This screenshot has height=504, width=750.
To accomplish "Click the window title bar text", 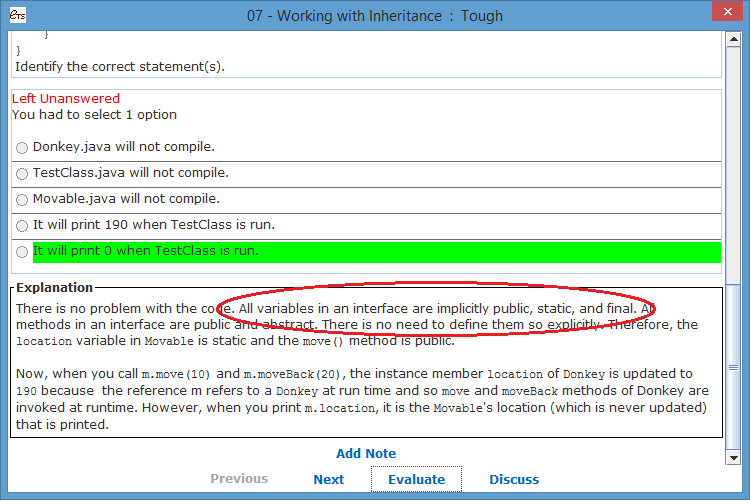I will click(375, 15).
